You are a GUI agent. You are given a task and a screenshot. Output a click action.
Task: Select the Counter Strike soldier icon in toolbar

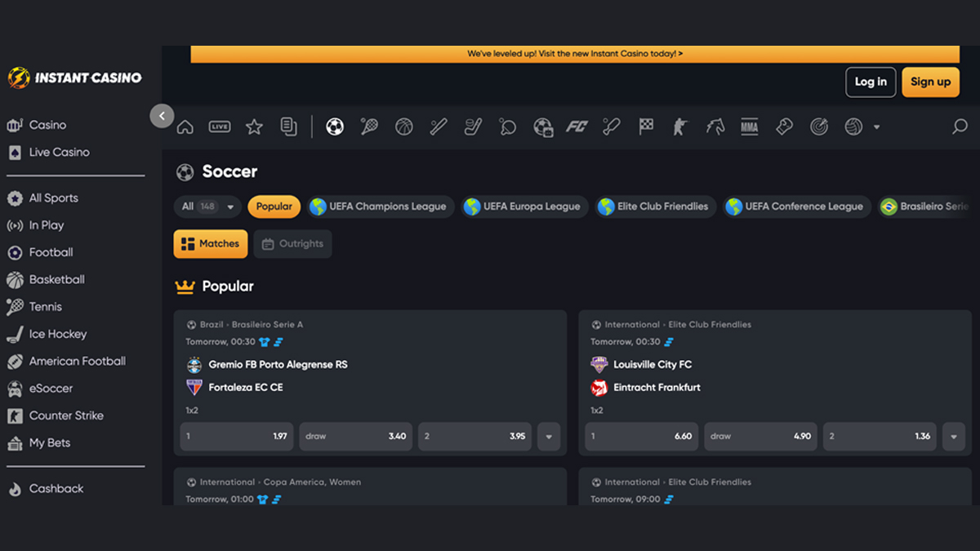click(x=680, y=127)
